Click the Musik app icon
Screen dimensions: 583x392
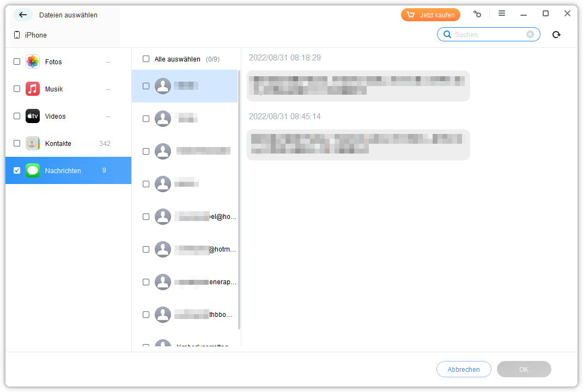33,89
